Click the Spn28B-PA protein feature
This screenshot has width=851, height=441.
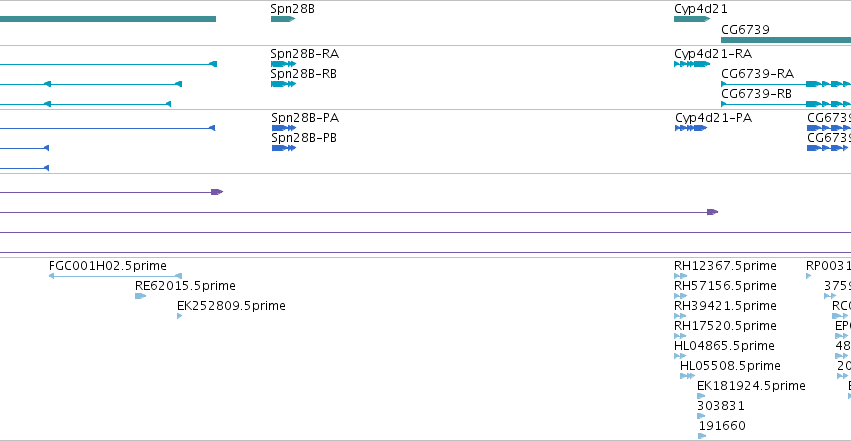tap(284, 128)
